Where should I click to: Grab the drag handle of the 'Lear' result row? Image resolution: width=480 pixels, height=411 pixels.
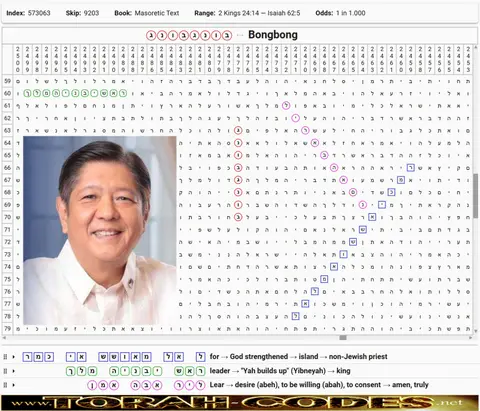click(x=5, y=385)
